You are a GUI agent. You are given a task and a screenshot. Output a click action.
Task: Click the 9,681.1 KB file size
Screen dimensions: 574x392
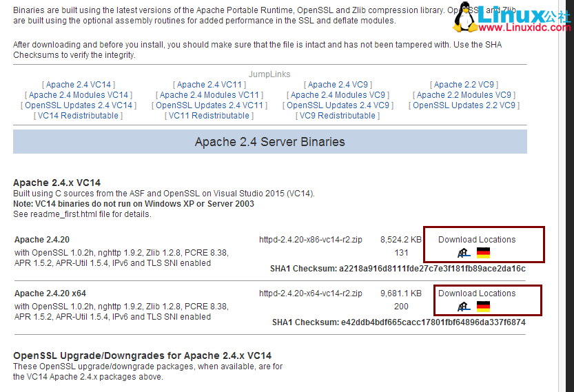pyautogui.click(x=401, y=293)
